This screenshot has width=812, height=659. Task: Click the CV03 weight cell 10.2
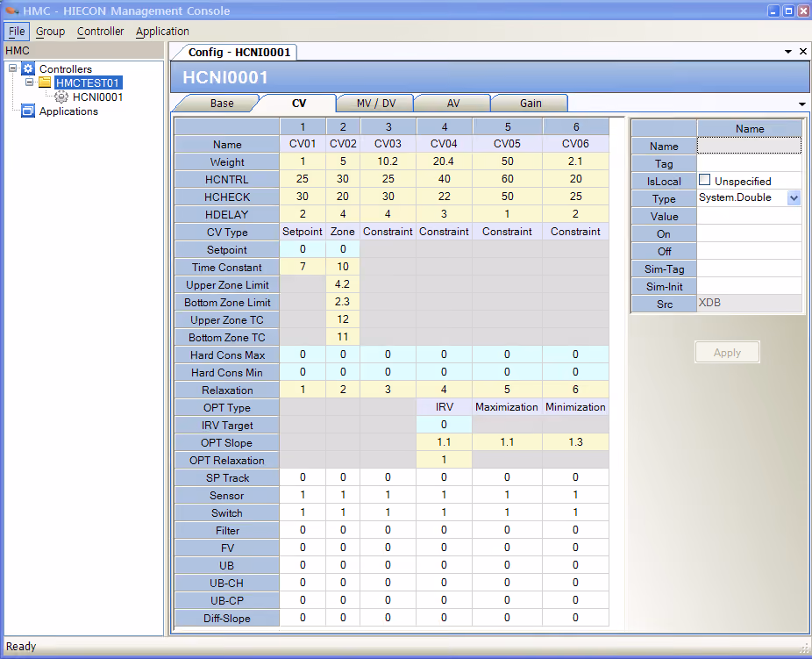(x=388, y=161)
